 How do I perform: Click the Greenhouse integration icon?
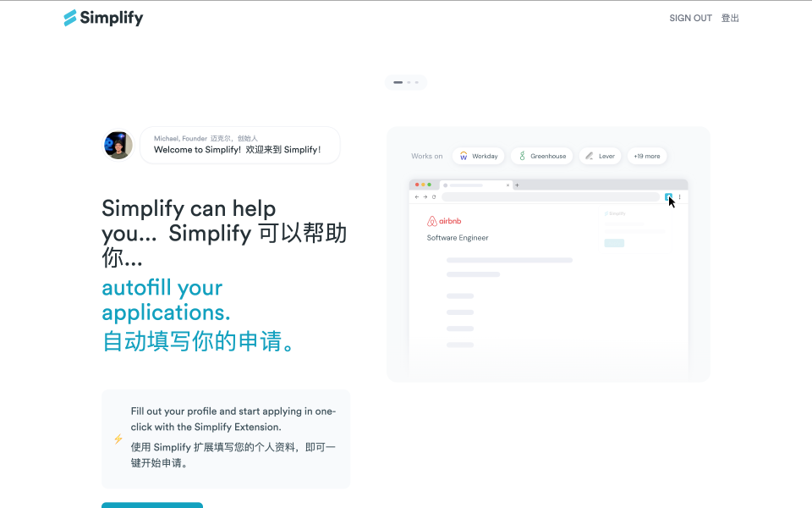tap(523, 156)
